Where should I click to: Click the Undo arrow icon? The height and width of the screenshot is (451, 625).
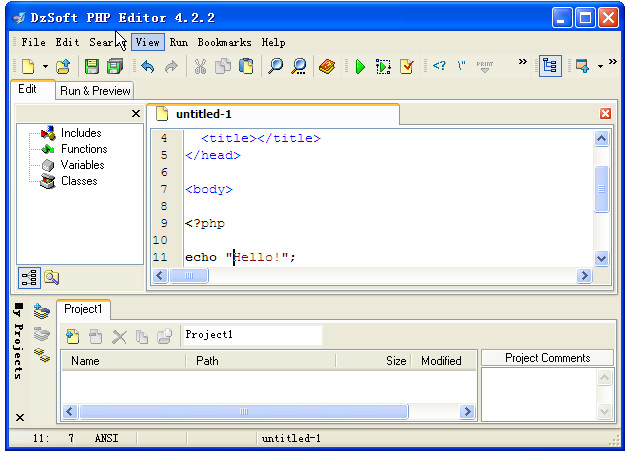pos(148,67)
